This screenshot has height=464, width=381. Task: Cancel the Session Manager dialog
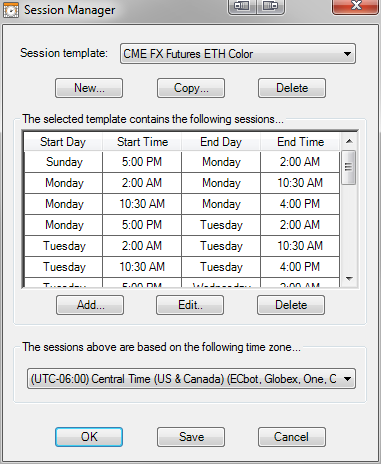coord(292,437)
